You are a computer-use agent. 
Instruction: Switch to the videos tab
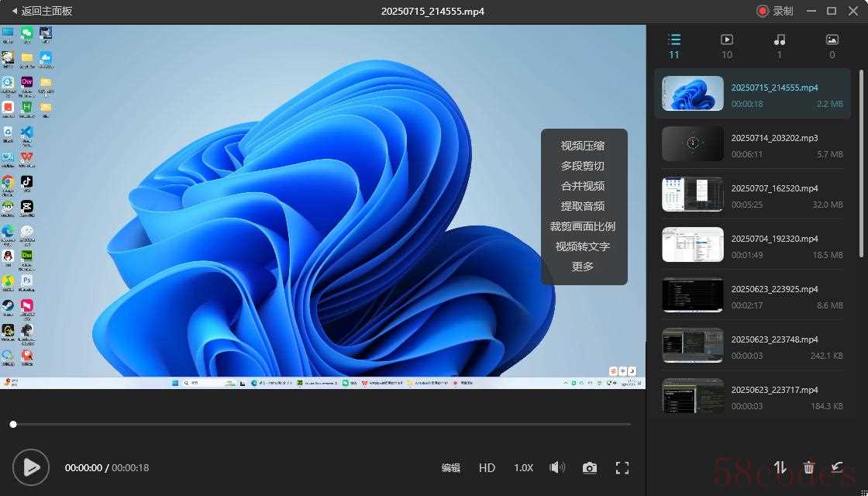pyautogui.click(x=727, y=46)
